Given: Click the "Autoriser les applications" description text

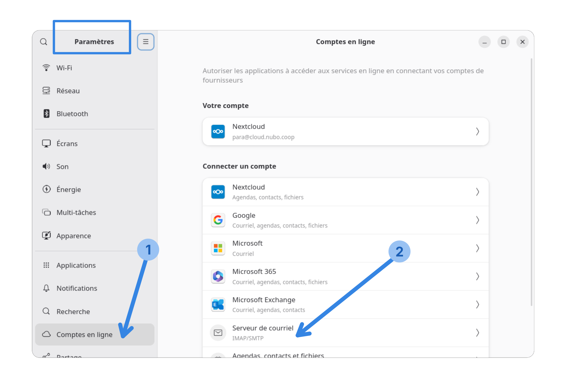Looking at the screenshot, I should point(343,76).
